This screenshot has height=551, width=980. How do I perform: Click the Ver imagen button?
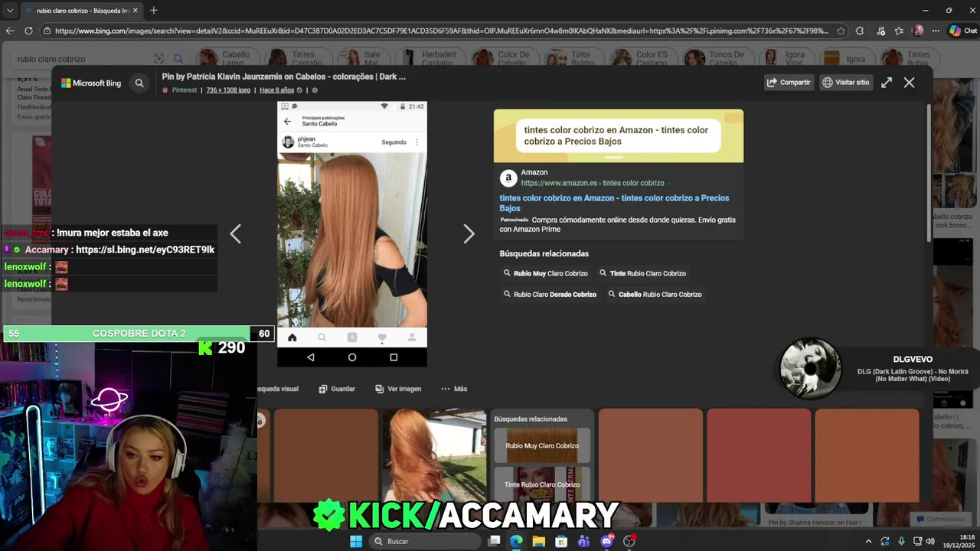[x=398, y=389]
